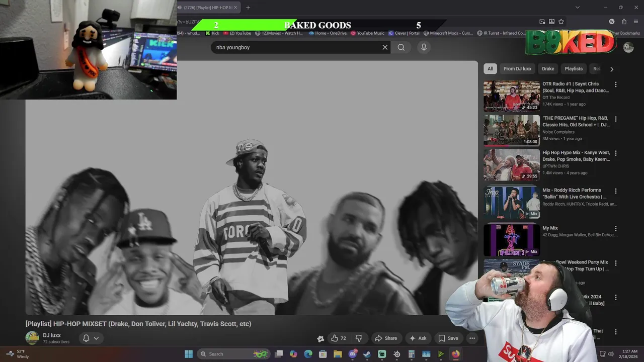Select the Drake filter chip
This screenshot has height=362, width=644.
click(548, 69)
